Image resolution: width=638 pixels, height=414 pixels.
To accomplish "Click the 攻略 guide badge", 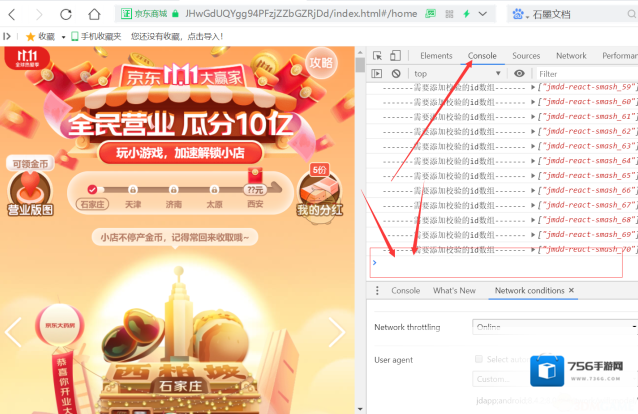I will click(x=320, y=62).
